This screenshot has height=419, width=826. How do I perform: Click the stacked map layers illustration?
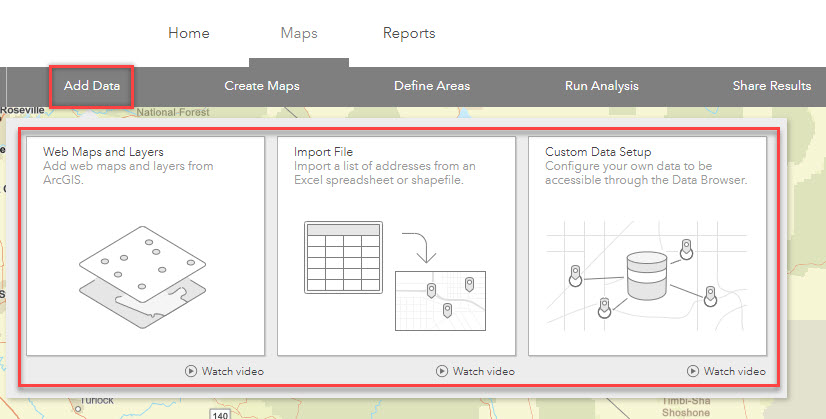(x=143, y=277)
